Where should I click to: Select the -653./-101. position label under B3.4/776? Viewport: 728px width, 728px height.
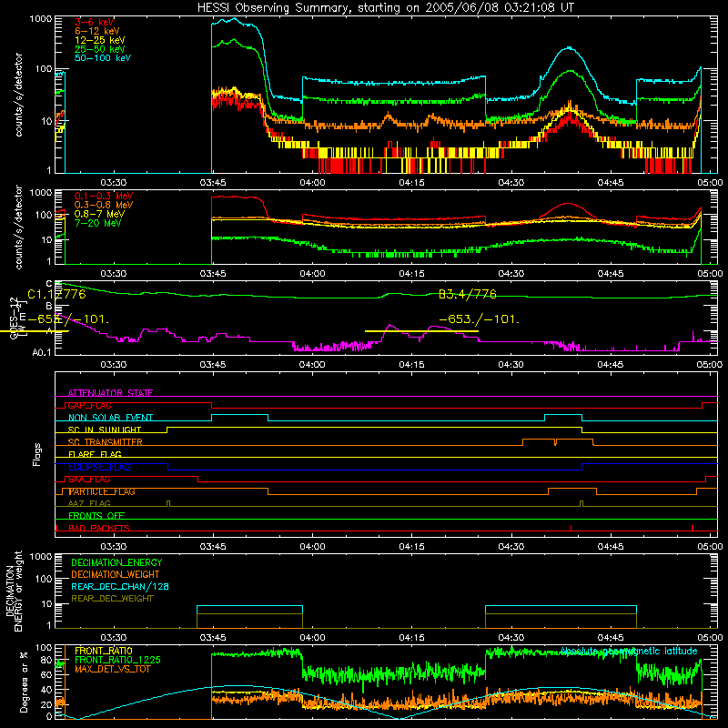coord(480,319)
